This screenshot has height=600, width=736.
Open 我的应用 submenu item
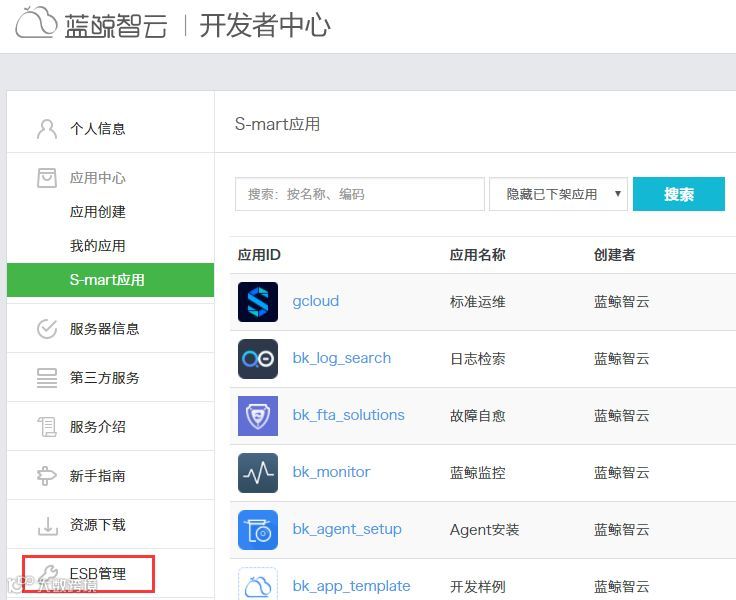coord(97,246)
